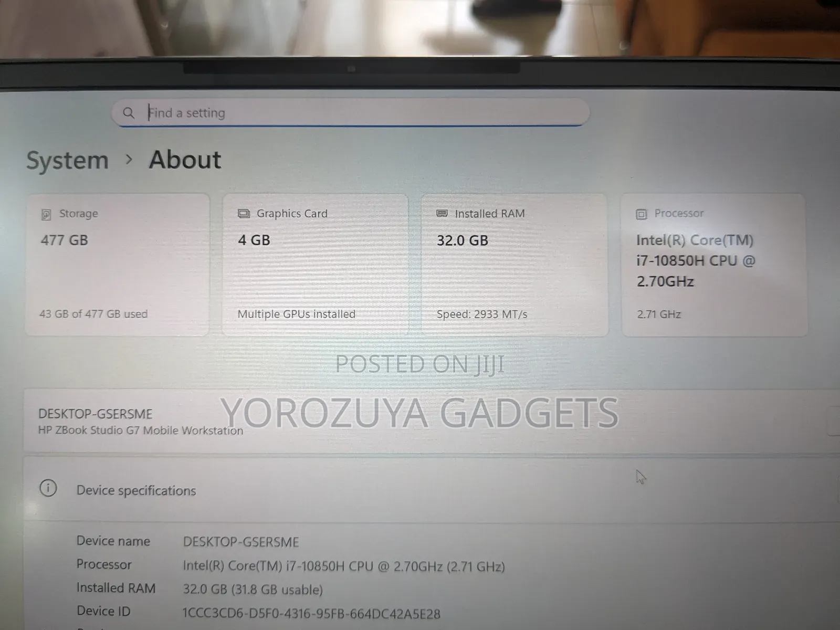Click the Graphics Card icon
Image resolution: width=840 pixels, height=630 pixels.
244,214
